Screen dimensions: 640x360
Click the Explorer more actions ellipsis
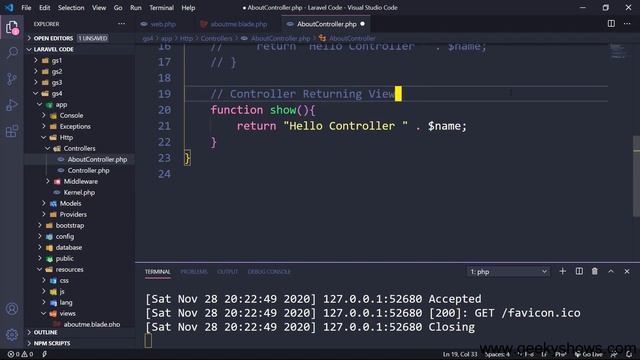[x=121, y=24]
